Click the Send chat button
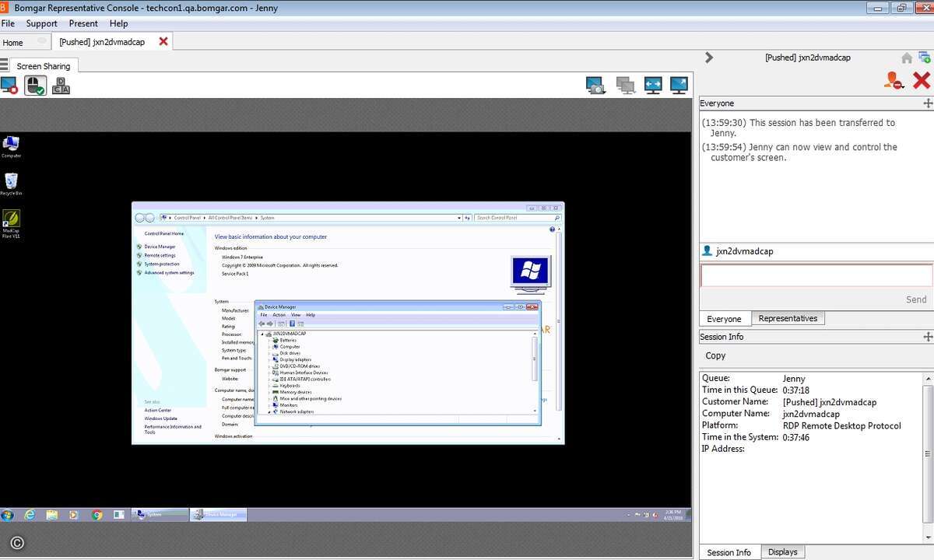The width and height of the screenshot is (934, 560). [x=916, y=299]
